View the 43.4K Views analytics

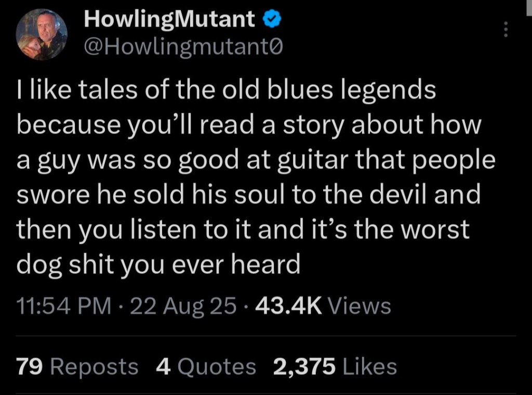point(322,306)
